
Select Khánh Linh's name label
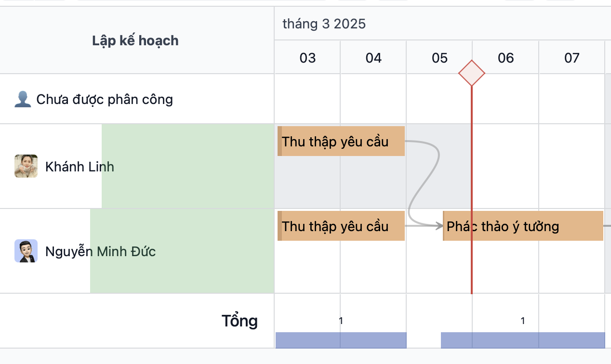80,167
